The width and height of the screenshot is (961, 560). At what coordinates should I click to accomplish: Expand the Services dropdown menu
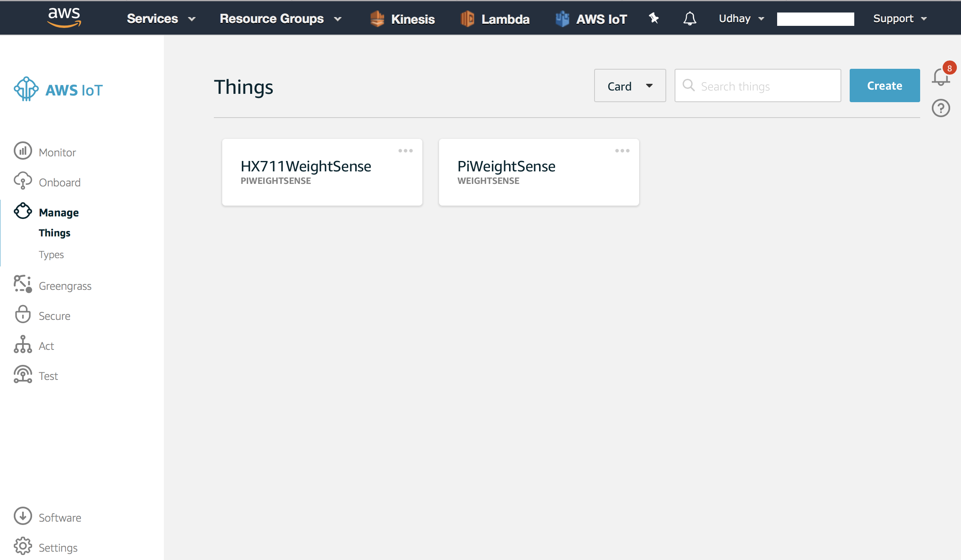click(x=161, y=19)
